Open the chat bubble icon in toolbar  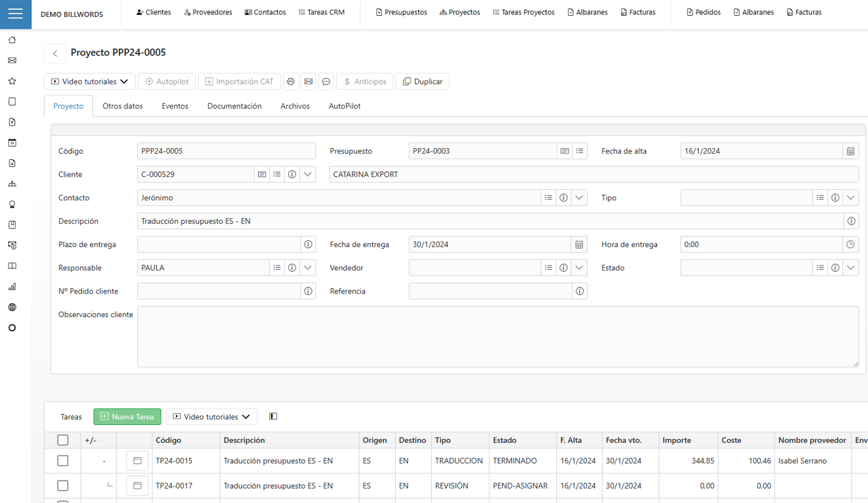click(x=326, y=82)
